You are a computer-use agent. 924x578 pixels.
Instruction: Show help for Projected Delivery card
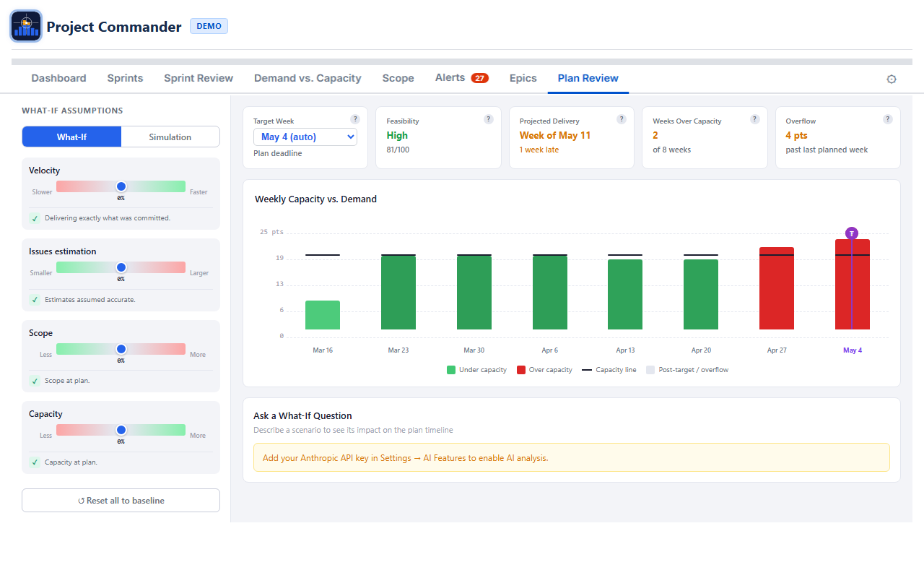[622, 119]
